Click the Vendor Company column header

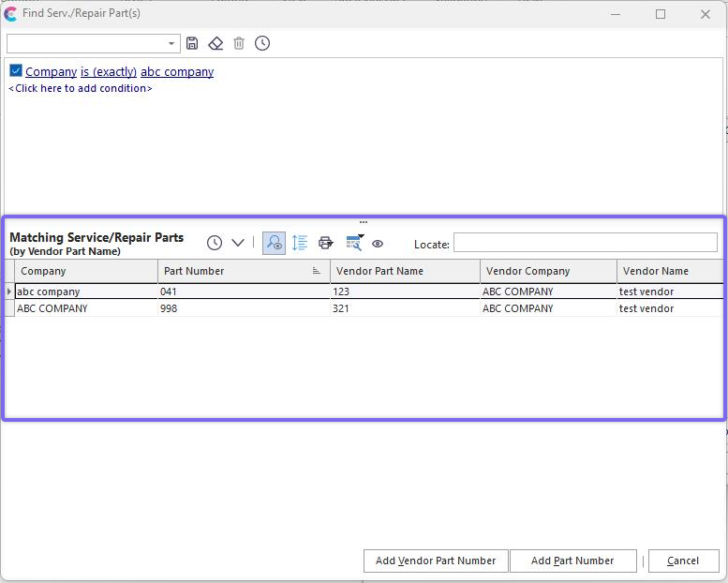(548, 271)
